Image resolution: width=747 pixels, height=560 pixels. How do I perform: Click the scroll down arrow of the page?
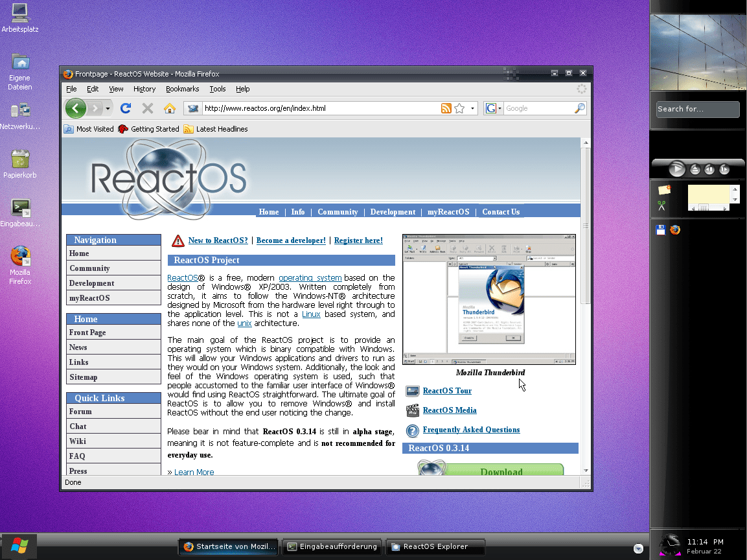click(x=586, y=471)
